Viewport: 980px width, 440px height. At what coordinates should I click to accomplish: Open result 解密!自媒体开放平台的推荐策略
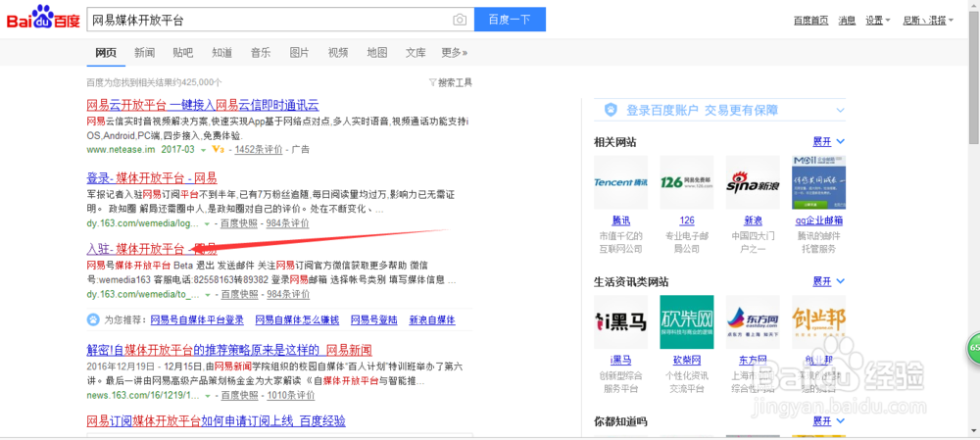(229, 350)
